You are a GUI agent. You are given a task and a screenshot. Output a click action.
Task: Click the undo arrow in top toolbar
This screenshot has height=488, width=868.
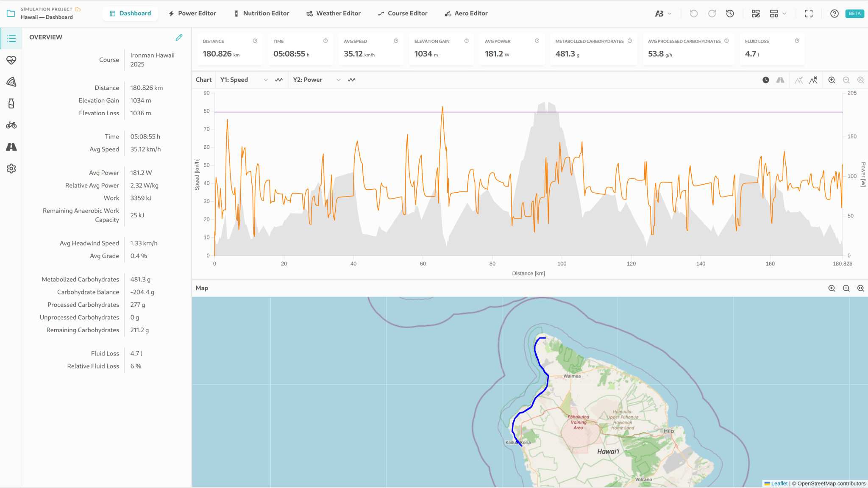tap(694, 14)
